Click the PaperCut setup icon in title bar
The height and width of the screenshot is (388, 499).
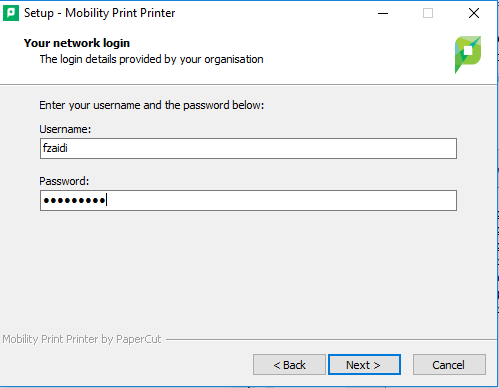(11, 13)
